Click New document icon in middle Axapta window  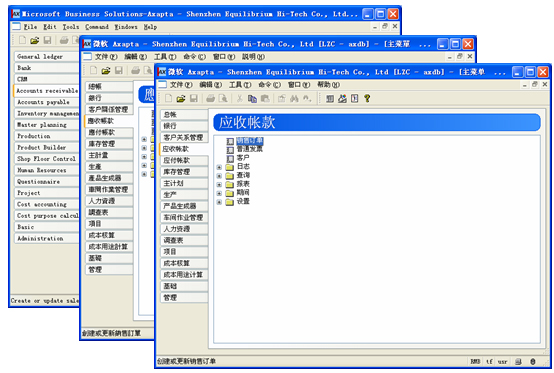(93, 71)
